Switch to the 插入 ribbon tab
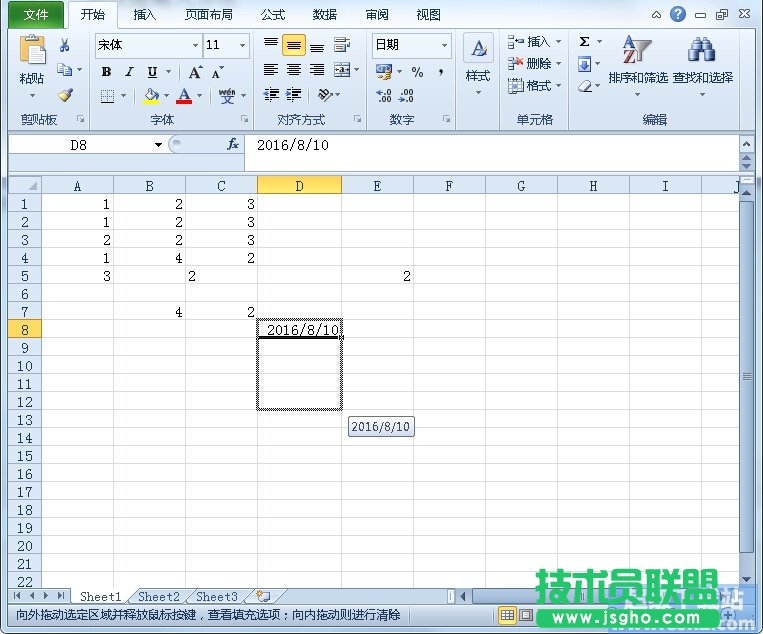 (x=145, y=15)
